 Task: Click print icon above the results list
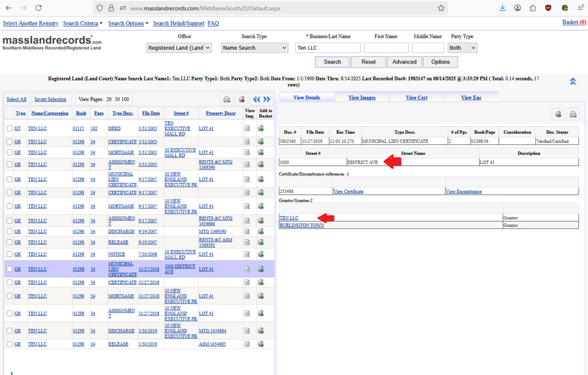[x=227, y=100]
